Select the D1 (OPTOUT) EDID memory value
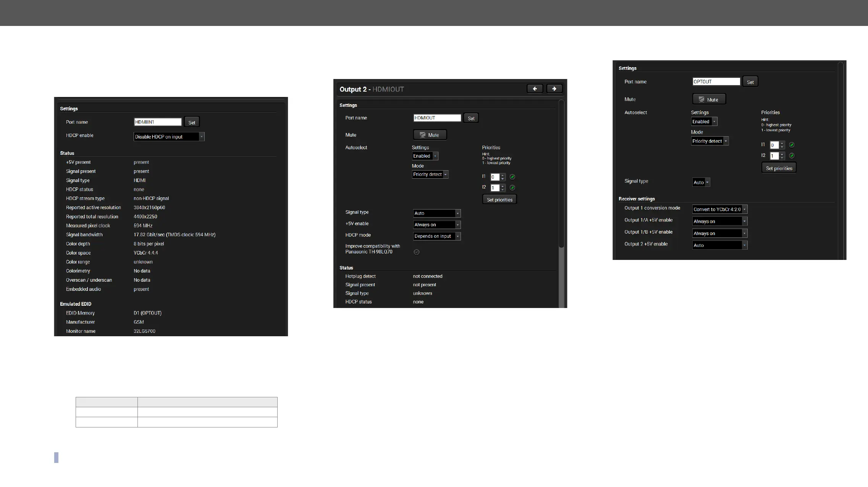The image size is (868, 487). (x=147, y=313)
